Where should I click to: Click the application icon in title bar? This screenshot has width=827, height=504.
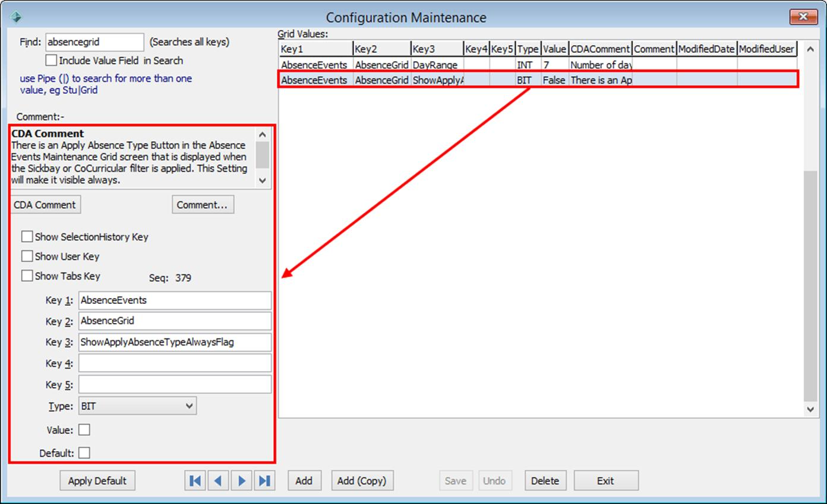(x=17, y=17)
